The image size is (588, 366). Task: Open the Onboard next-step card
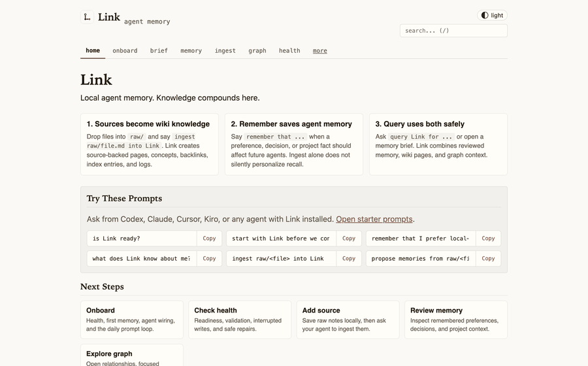(131, 320)
